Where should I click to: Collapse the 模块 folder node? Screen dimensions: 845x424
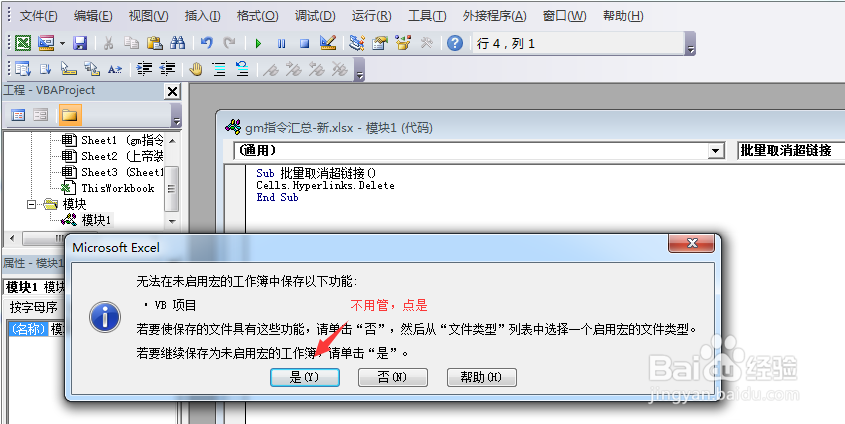pyautogui.click(x=31, y=204)
